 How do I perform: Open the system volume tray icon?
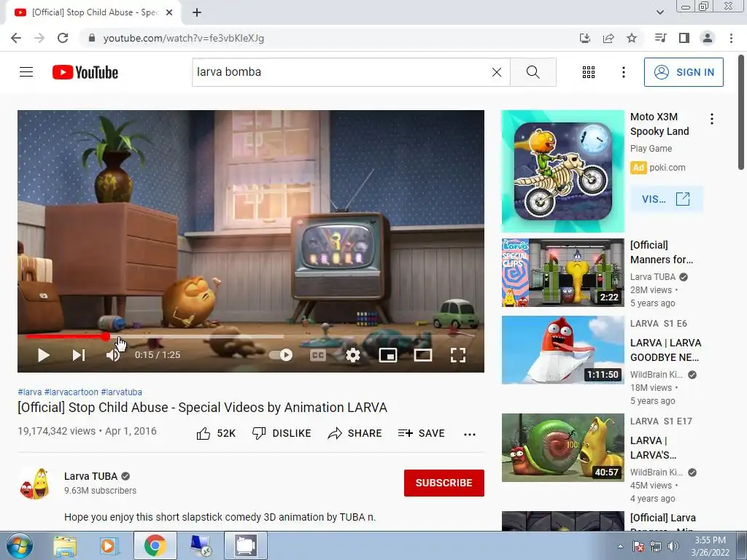pos(673,546)
